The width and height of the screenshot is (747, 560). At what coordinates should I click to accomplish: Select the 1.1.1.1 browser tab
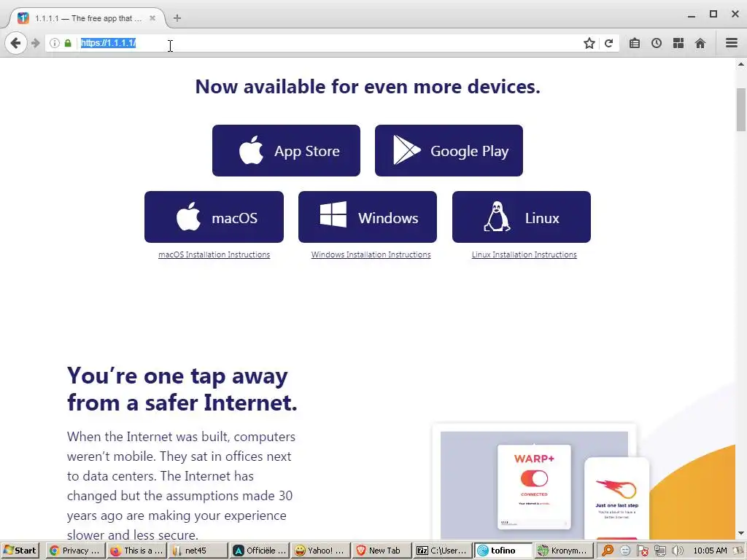coord(88,18)
